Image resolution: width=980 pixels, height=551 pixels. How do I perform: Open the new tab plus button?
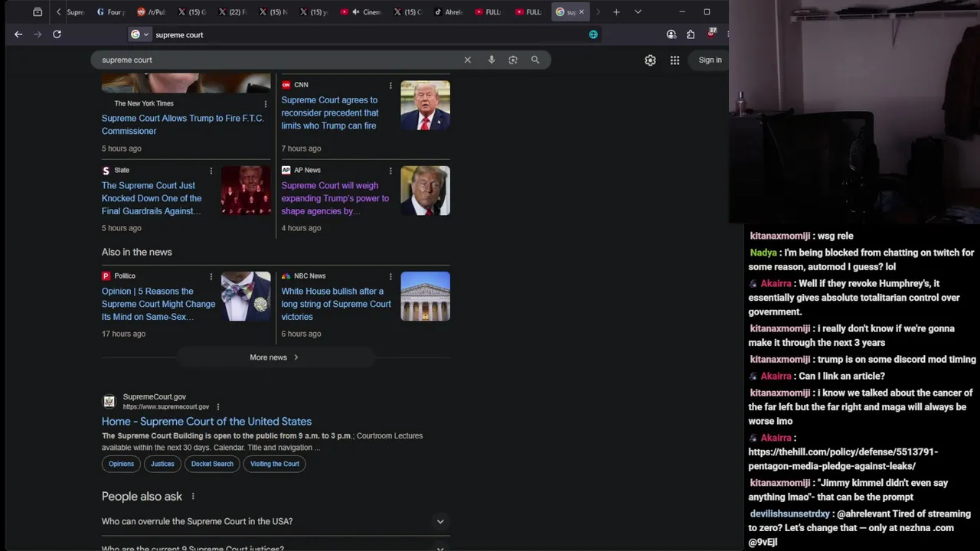point(616,12)
